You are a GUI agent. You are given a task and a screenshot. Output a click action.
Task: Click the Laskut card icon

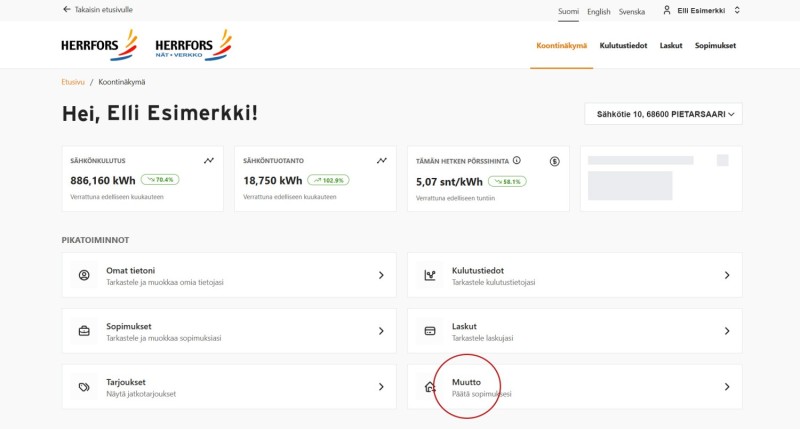430,331
